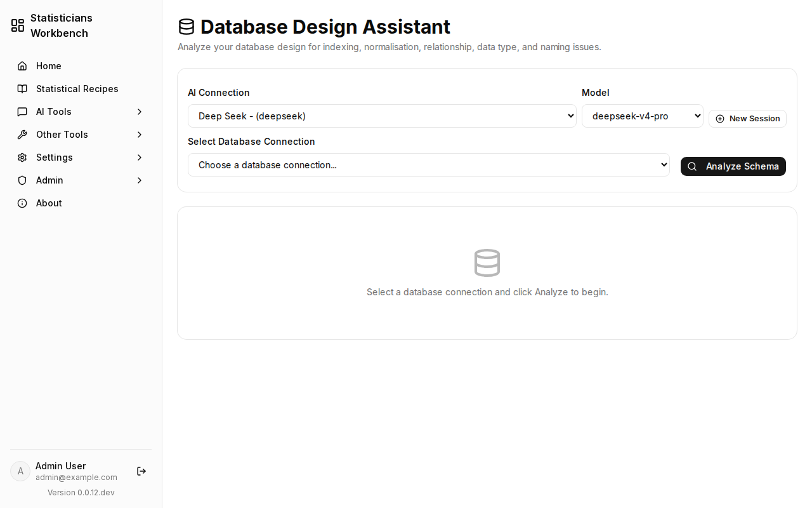The height and width of the screenshot is (508, 812).
Task: Open the Model dropdown showing deepseek-v4-pro
Action: (x=643, y=116)
